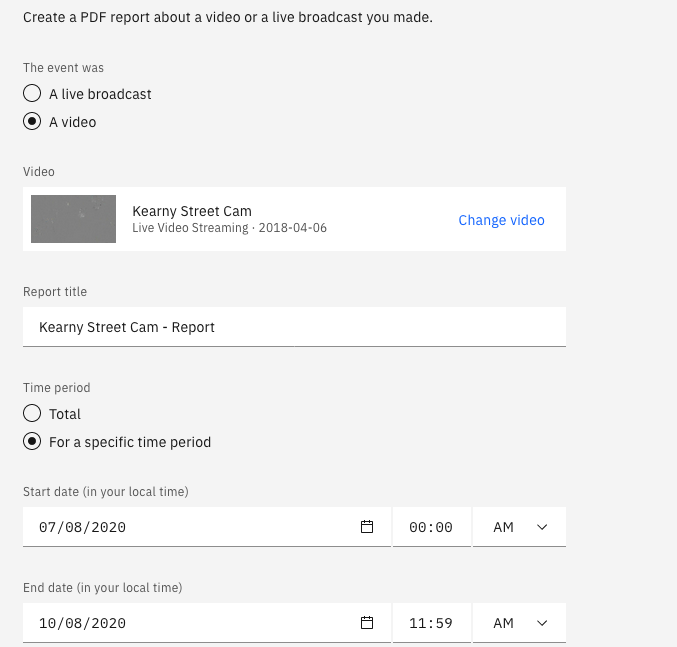Click the 'Kearny Street Cam' video name
The width and height of the screenshot is (677, 647).
click(192, 211)
